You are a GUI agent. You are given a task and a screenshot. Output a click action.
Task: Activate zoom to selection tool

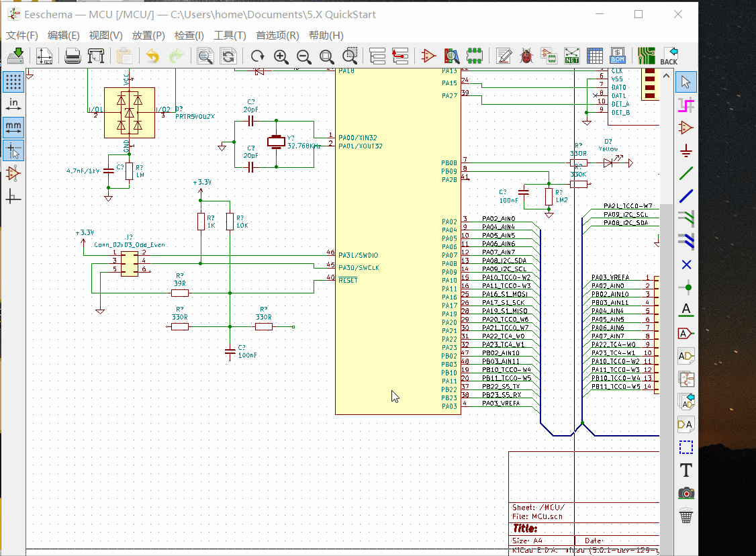pos(350,56)
